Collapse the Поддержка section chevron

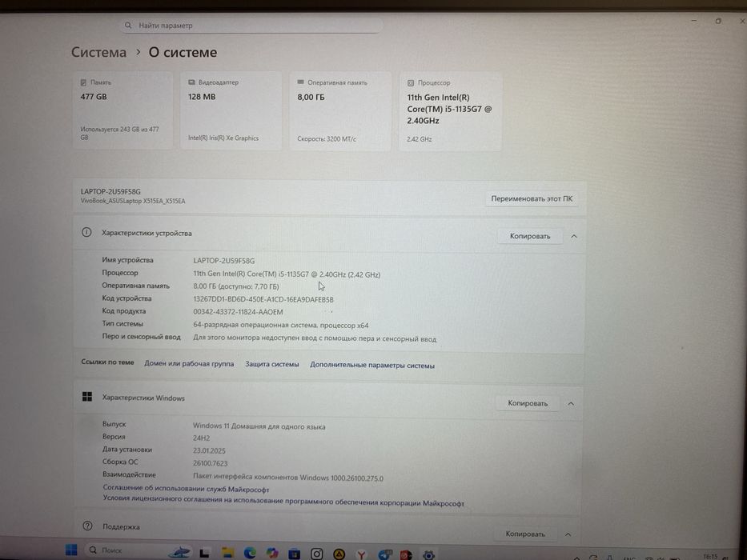pyautogui.click(x=568, y=534)
